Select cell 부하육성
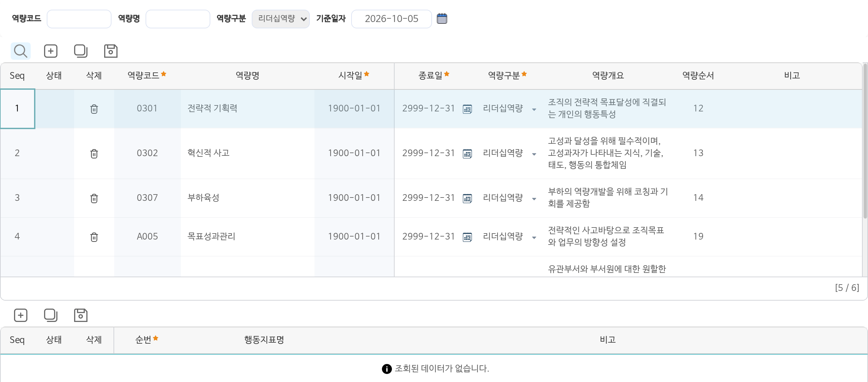Image resolution: width=868 pixels, height=382 pixels. (248, 198)
